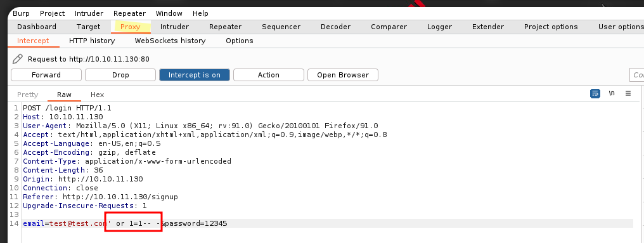Drop the intercepted request
This screenshot has height=243, width=644.
point(120,75)
